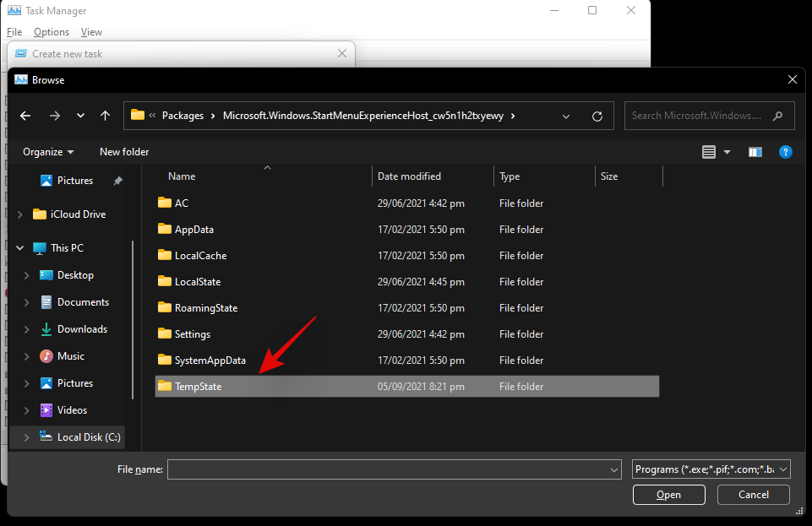Collapse the This PC tree node

(20, 248)
